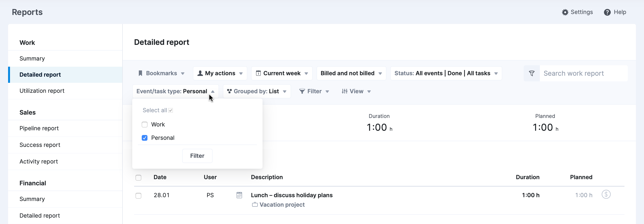Click the sliders icon next to View
Image resolution: width=644 pixels, height=224 pixels.
pos(345,91)
